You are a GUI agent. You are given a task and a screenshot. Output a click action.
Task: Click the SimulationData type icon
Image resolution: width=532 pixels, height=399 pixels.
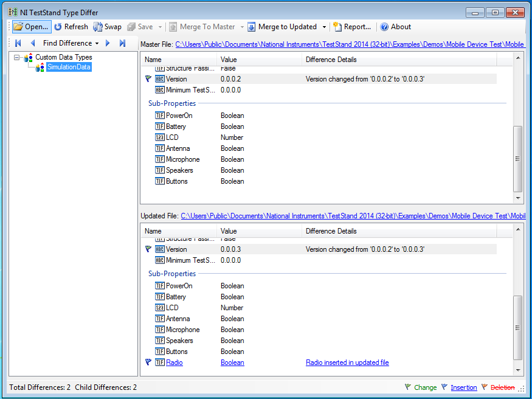click(40, 67)
